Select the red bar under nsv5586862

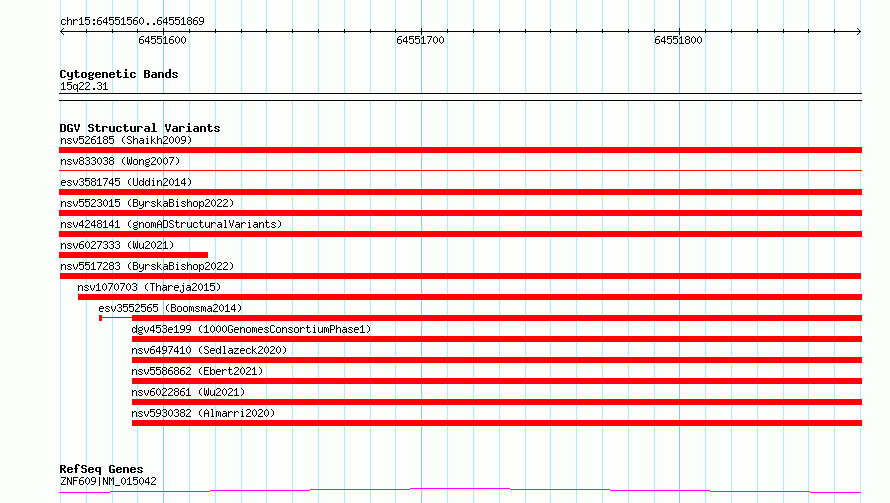(x=497, y=381)
